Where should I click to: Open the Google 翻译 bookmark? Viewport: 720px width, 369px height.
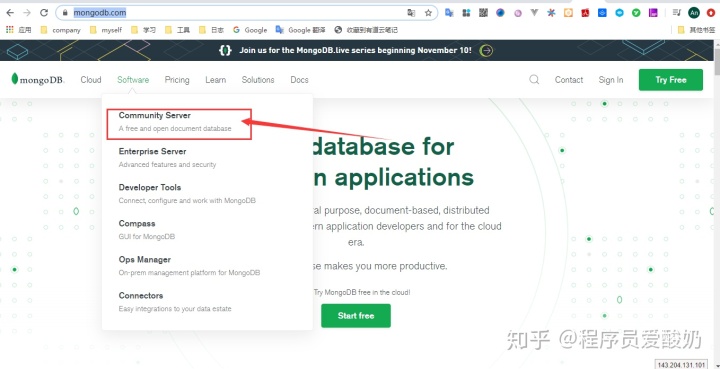coord(301,30)
